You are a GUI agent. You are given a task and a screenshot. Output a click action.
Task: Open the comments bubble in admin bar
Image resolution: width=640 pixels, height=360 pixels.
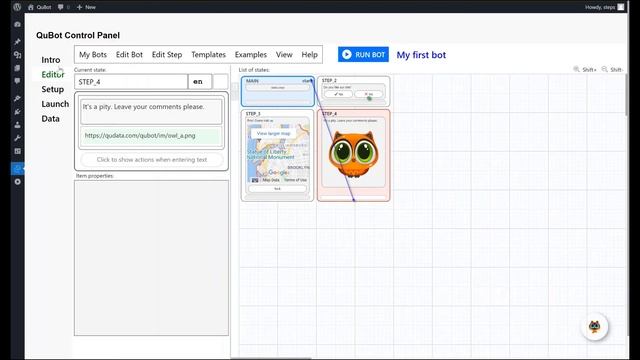point(60,7)
